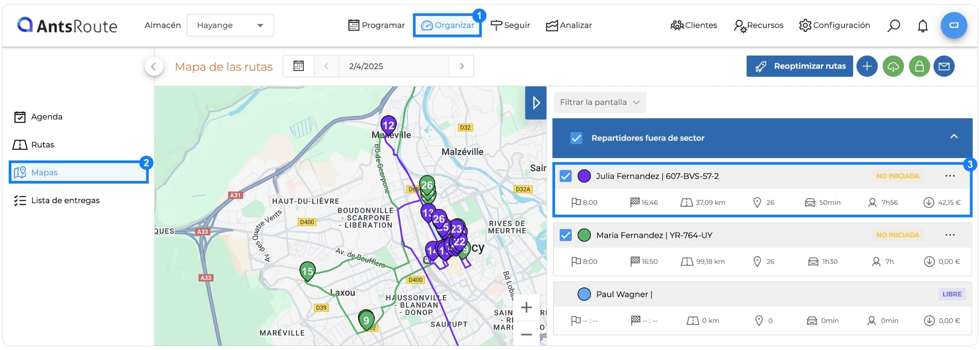Image resolution: width=980 pixels, height=350 pixels.
Task: Click Mapa de las rutas heading
Action: pos(224,67)
